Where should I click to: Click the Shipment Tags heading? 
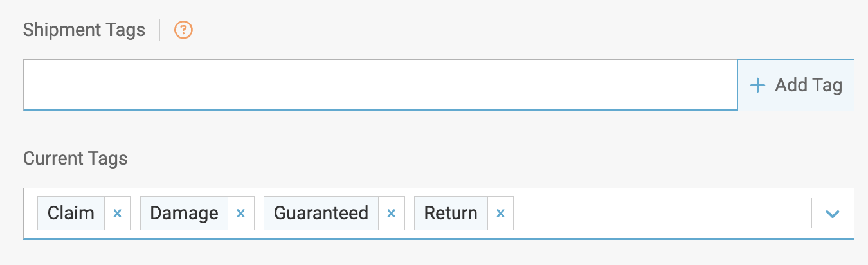point(84,30)
